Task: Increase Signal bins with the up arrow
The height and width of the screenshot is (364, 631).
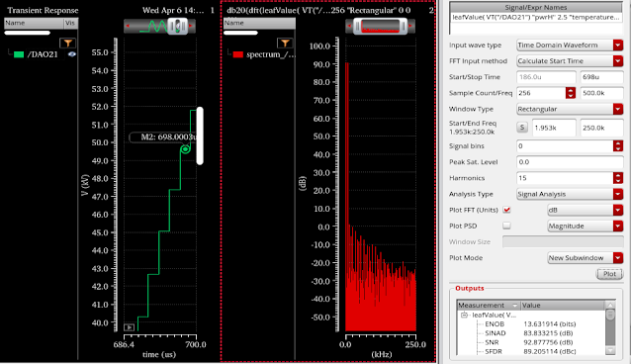Action: point(618,143)
